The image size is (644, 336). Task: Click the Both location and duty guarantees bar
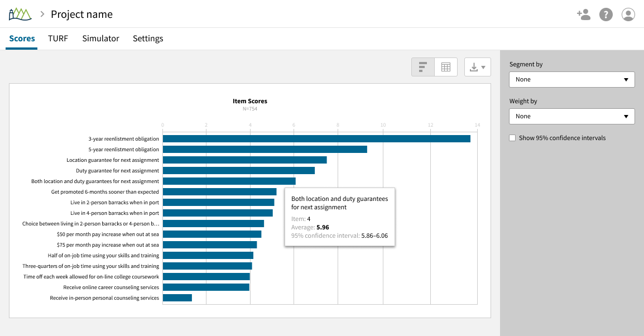[229, 181]
